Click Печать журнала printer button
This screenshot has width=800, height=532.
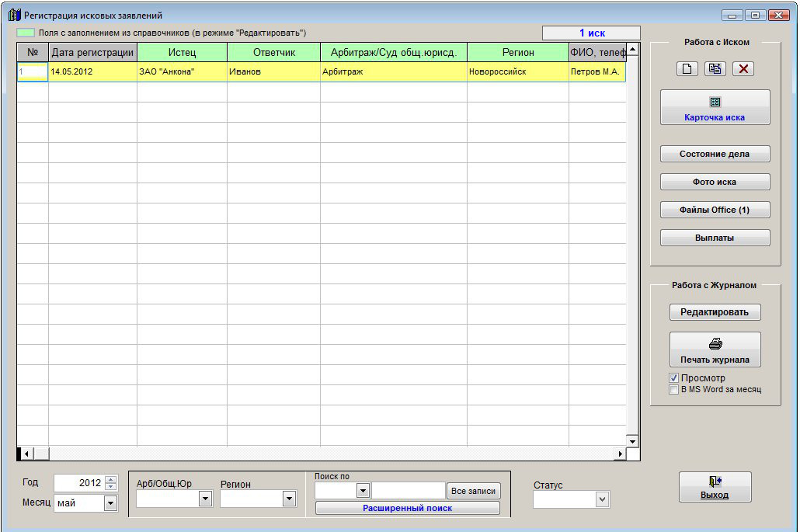715,350
